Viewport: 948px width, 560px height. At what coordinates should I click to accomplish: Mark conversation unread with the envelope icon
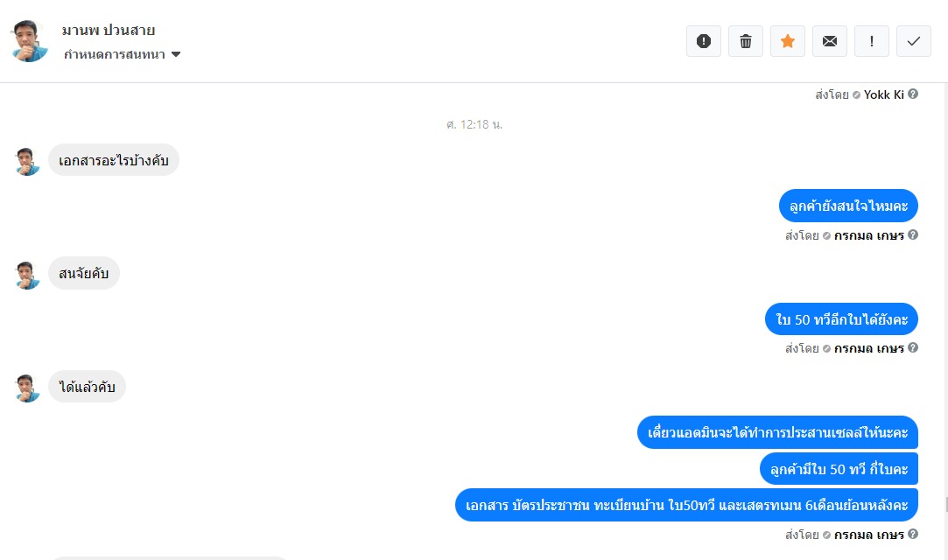pyautogui.click(x=830, y=41)
